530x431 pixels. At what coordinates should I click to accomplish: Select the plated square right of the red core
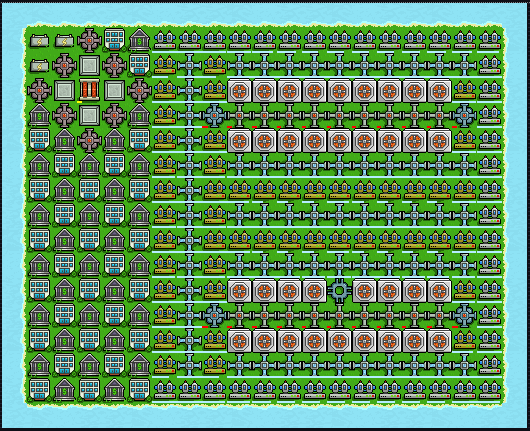[x=114, y=90]
